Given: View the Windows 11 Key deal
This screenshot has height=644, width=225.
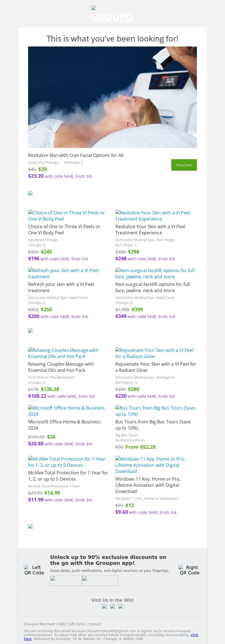Looking at the screenshot, I should tap(148, 485).
